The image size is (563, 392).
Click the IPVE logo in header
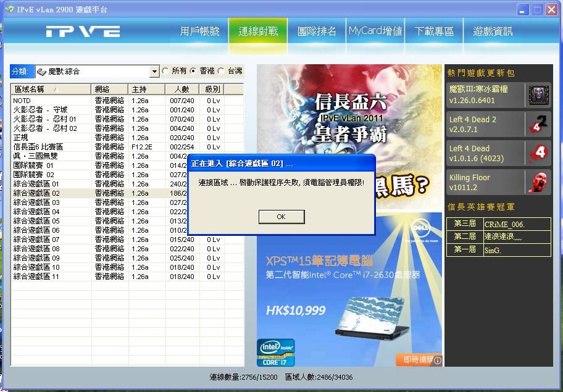(83, 31)
